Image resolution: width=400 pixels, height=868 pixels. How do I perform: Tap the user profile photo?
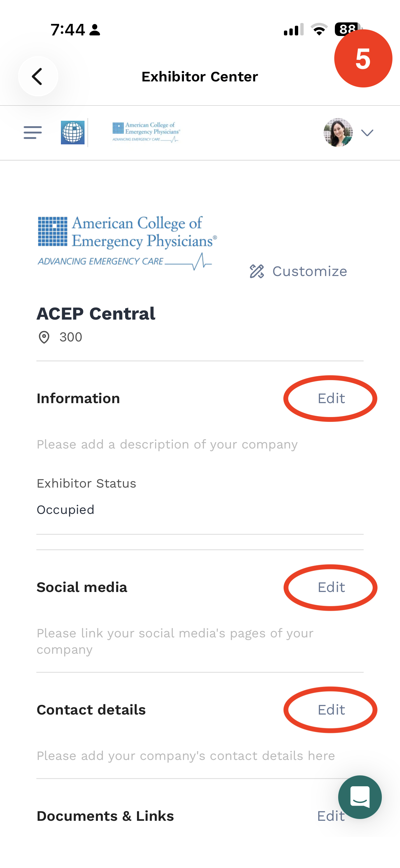click(338, 133)
